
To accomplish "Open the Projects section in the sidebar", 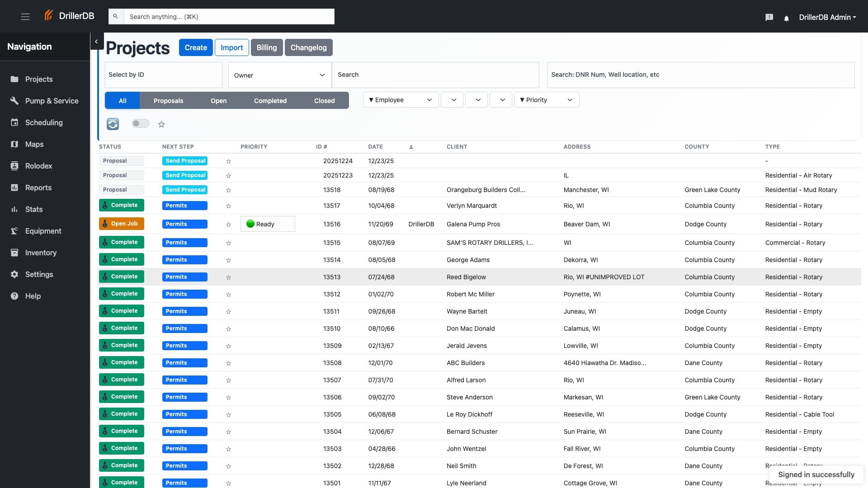I will 39,79.
